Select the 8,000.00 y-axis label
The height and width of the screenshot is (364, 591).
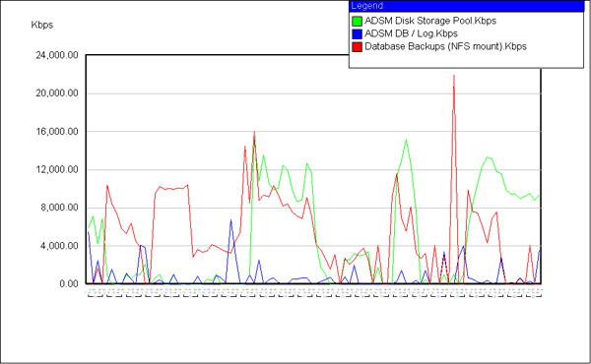click(59, 208)
